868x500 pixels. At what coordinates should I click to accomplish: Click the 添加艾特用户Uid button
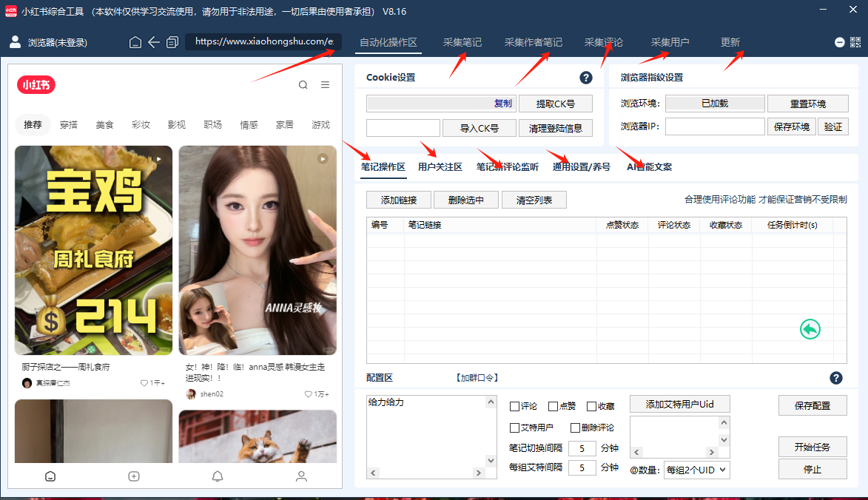click(680, 405)
